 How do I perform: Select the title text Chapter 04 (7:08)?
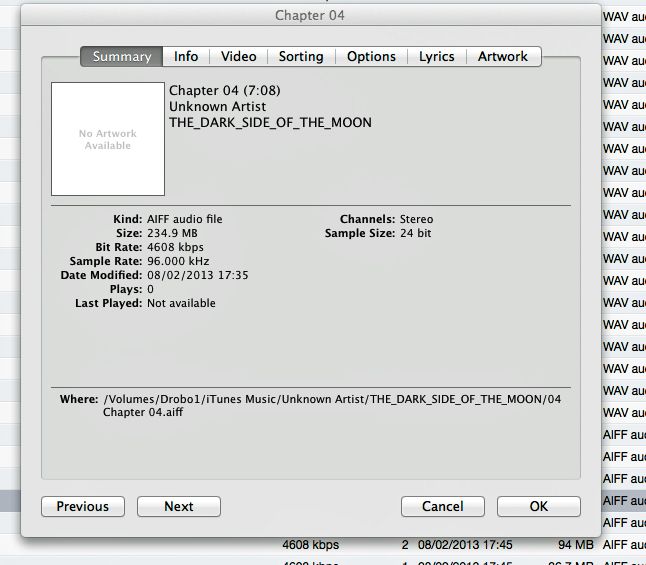[x=225, y=90]
